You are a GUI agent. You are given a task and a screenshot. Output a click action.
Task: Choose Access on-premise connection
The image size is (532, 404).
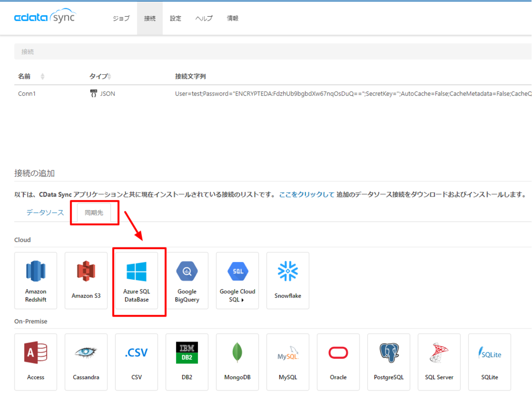point(36,362)
